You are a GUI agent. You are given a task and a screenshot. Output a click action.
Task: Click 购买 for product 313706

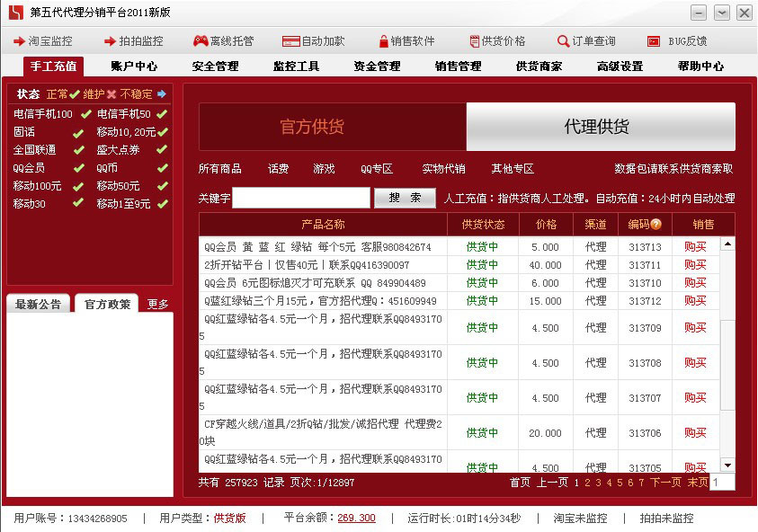click(x=695, y=433)
